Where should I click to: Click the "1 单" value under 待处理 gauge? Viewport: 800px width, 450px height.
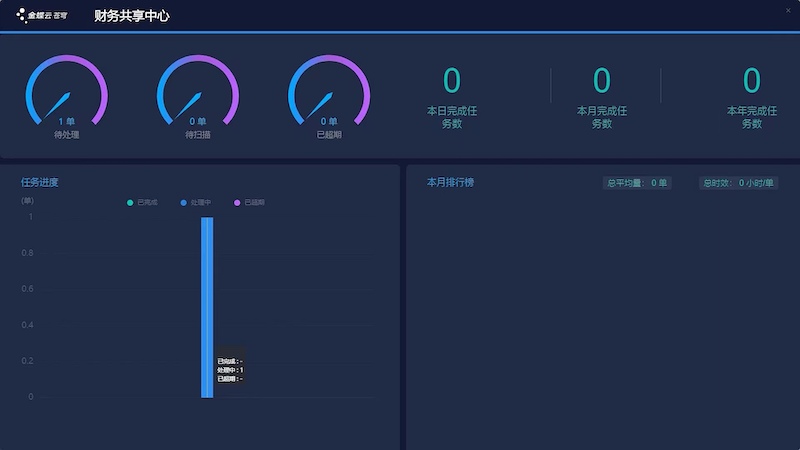[66, 121]
